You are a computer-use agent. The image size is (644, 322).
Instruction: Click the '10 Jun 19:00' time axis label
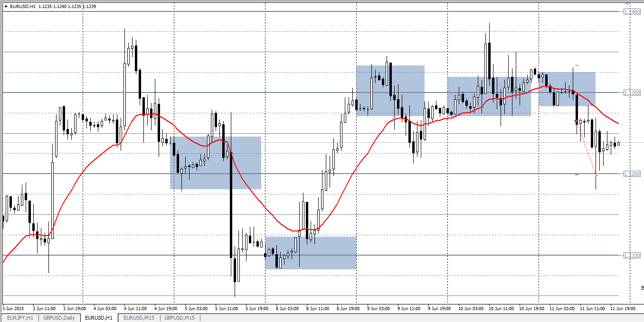(531, 308)
